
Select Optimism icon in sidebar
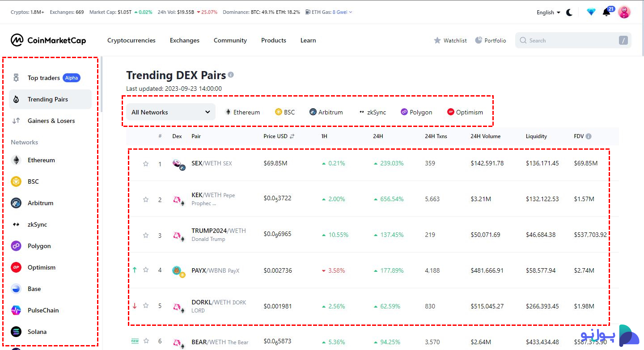[16, 267]
